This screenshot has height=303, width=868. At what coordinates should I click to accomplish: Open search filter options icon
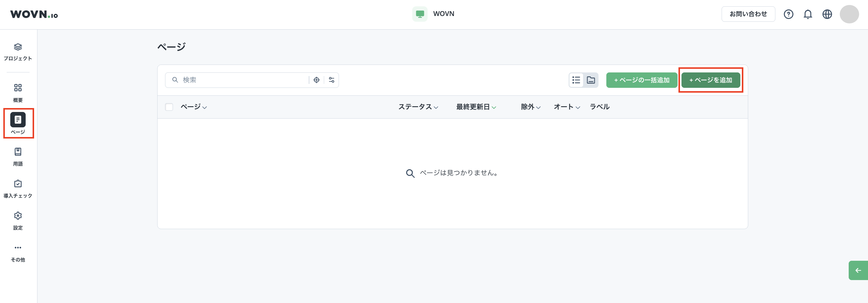331,80
